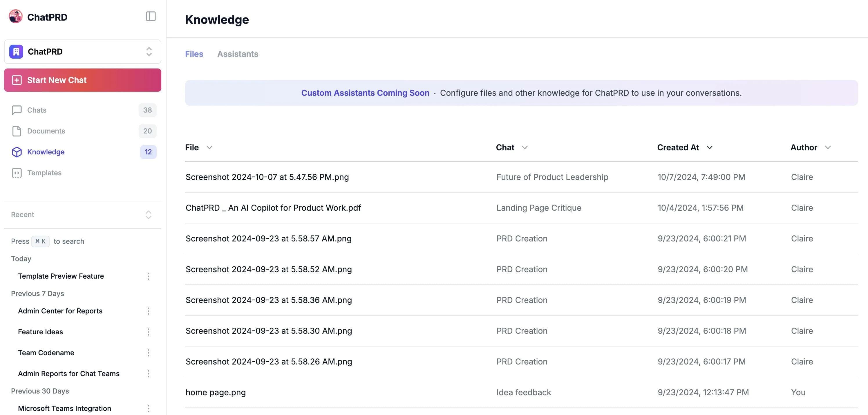Open the Landing Page Critique chat link
Image resolution: width=868 pixels, height=415 pixels.
pos(538,208)
